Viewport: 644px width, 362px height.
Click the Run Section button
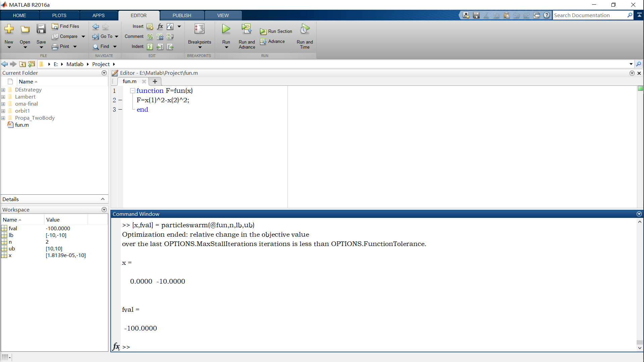[276, 32]
